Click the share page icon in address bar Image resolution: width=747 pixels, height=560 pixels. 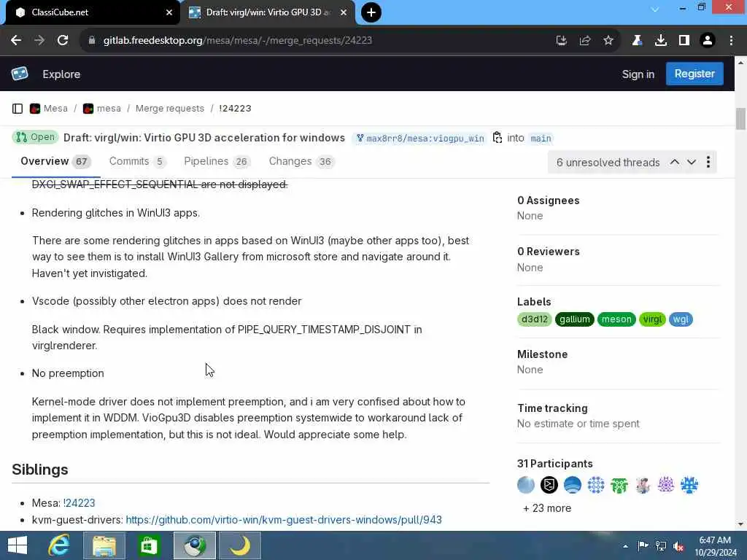pos(585,41)
